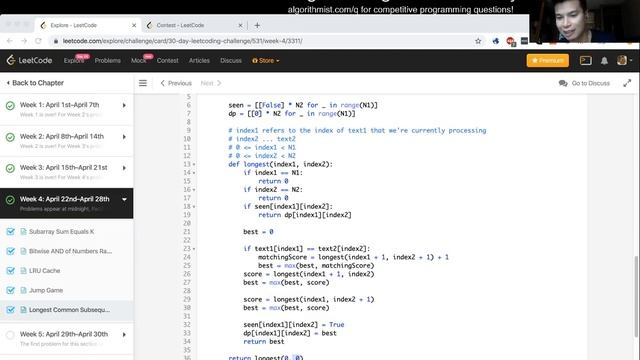This screenshot has height=360, width=640.
Task: Click the Week 5 empty status circle
Action: [x=10, y=335]
